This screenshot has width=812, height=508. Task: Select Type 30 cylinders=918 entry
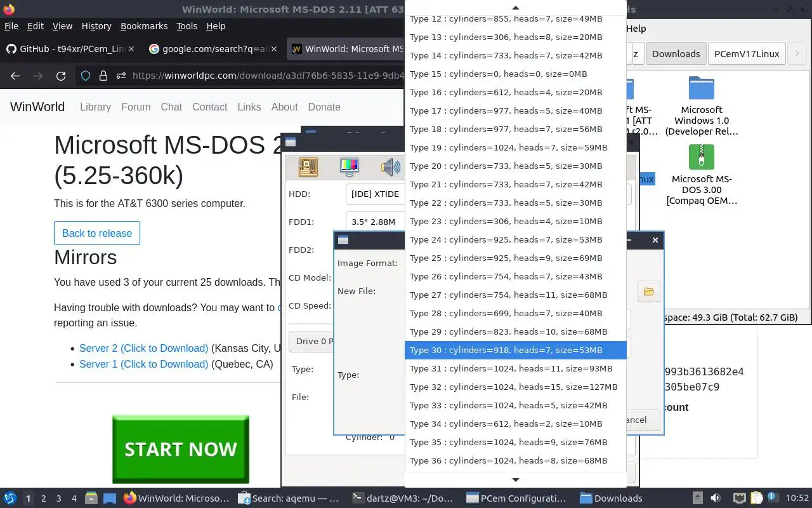point(515,350)
